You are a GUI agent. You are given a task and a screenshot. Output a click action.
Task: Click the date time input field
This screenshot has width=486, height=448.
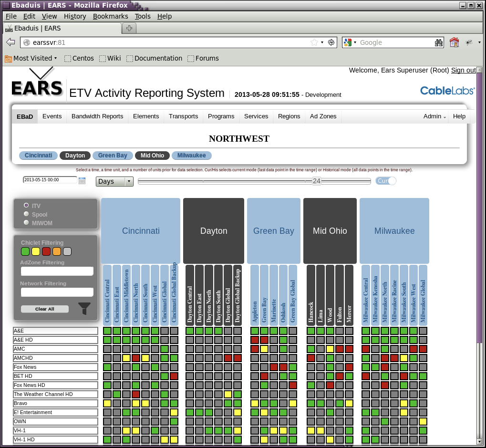(50, 180)
